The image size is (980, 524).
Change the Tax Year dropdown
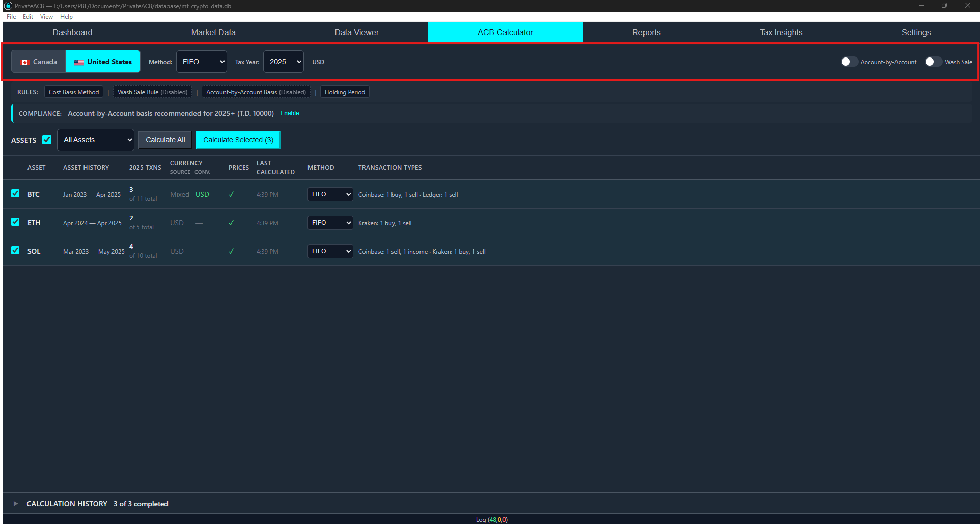pyautogui.click(x=283, y=62)
